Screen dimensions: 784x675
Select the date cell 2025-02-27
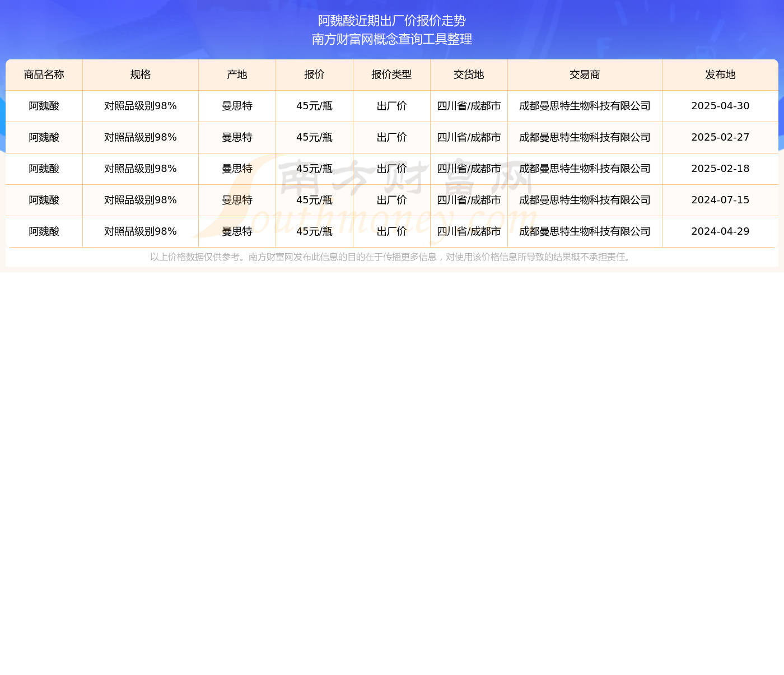(x=720, y=137)
